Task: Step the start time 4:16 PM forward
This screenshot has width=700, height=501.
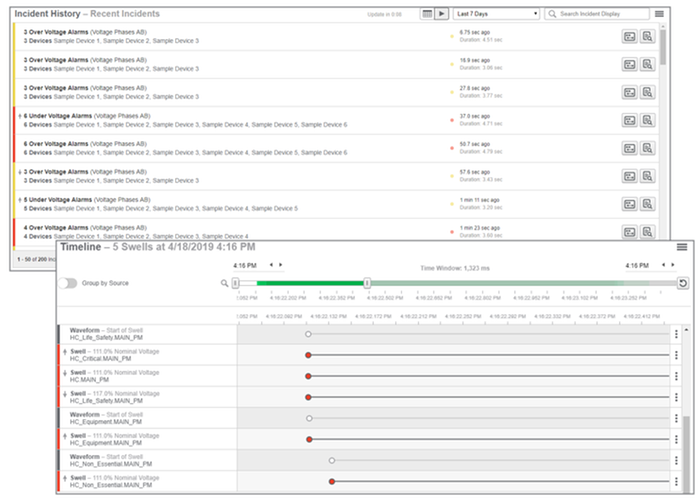Action: coord(281,265)
